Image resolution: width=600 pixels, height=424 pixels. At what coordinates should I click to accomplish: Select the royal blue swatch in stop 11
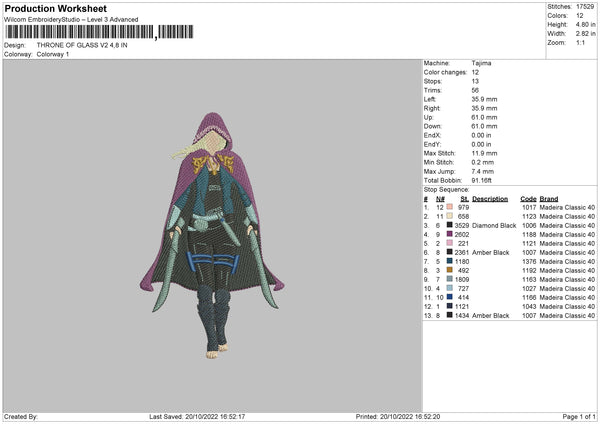click(x=450, y=297)
